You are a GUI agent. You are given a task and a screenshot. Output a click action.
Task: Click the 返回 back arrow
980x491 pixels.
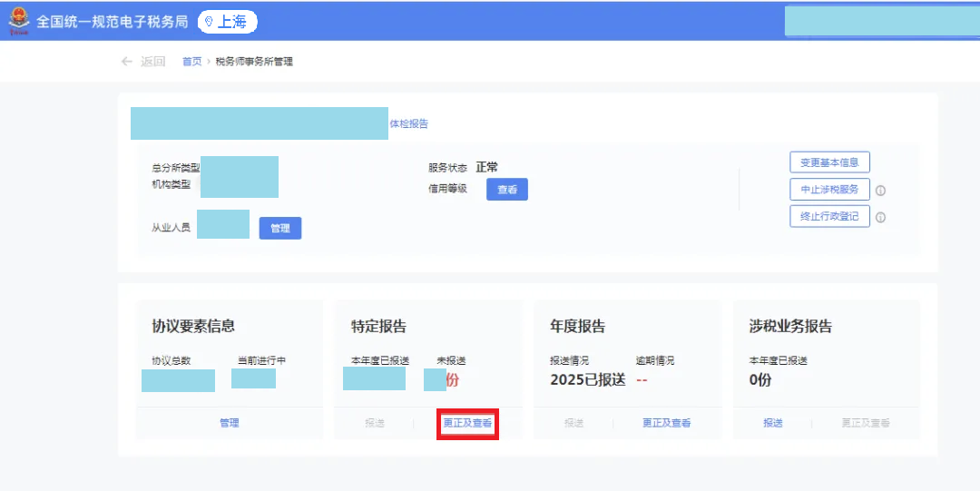coord(127,62)
